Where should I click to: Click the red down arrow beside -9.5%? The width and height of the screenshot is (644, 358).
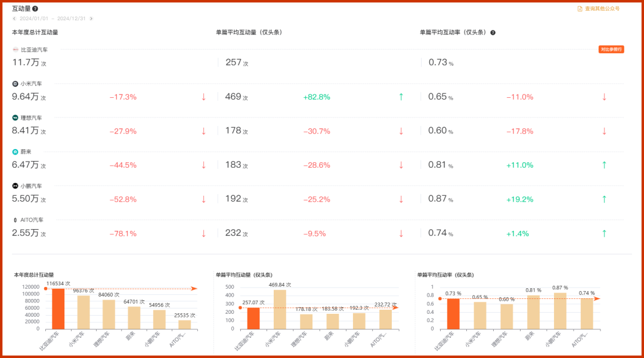[x=401, y=233]
